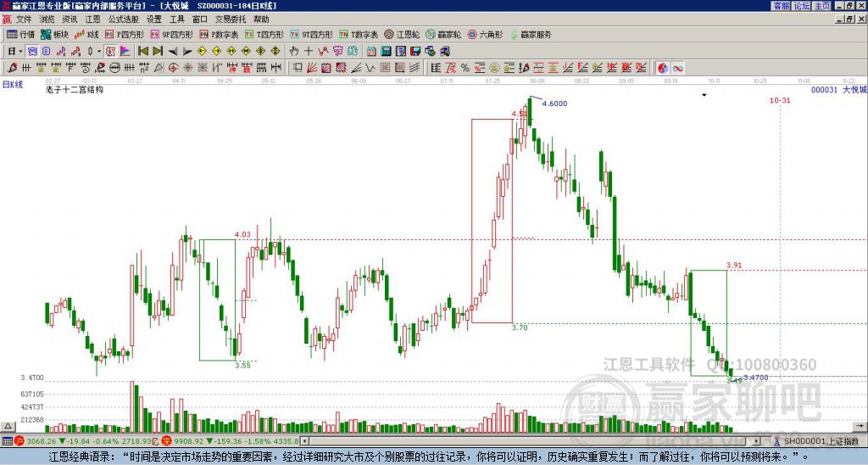The height and width of the screenshot is (465, 868).
Task: Select the zigzag wave line tool
Action: pyautogui.click(x=370, y=68)
